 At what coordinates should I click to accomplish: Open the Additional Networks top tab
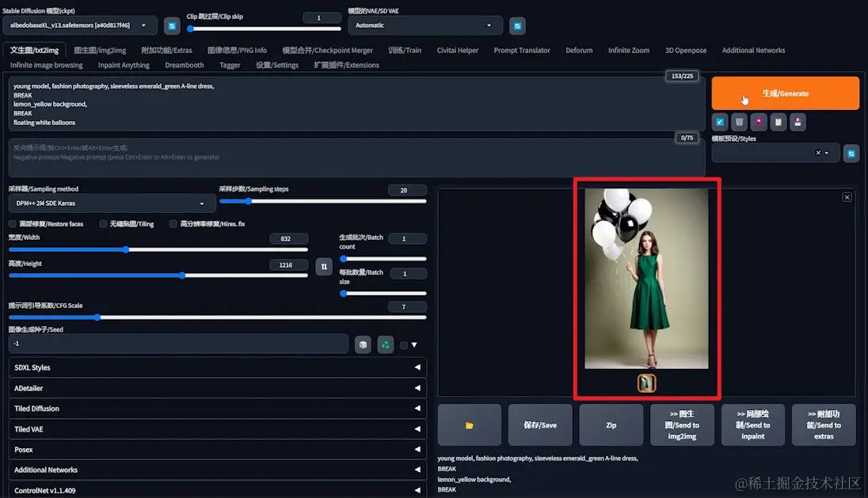point(753,51)
